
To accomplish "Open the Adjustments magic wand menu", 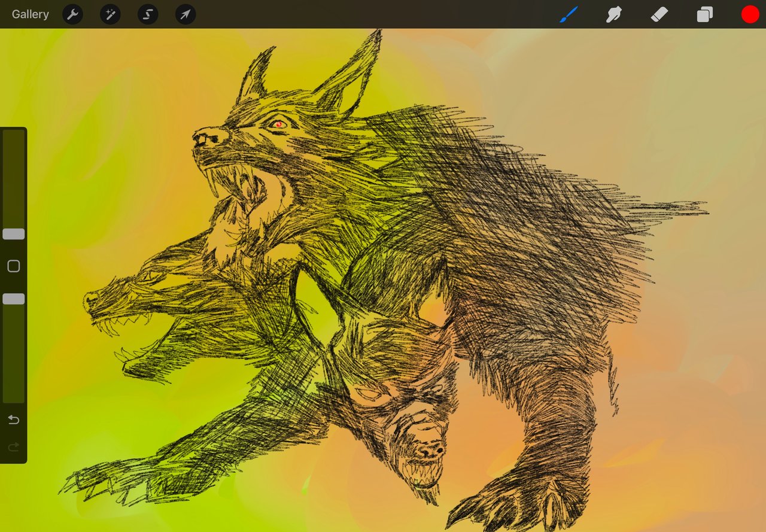I will click(x=110, y=14).
